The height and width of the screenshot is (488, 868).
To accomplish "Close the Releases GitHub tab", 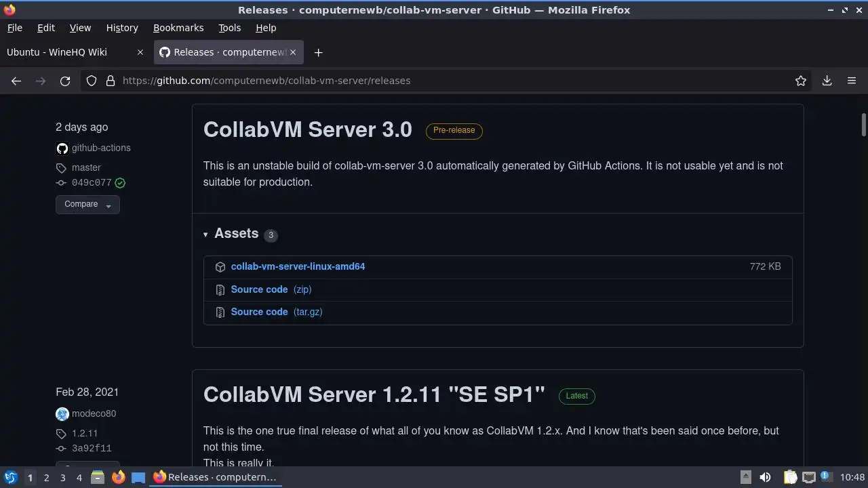I will point(294,52).
